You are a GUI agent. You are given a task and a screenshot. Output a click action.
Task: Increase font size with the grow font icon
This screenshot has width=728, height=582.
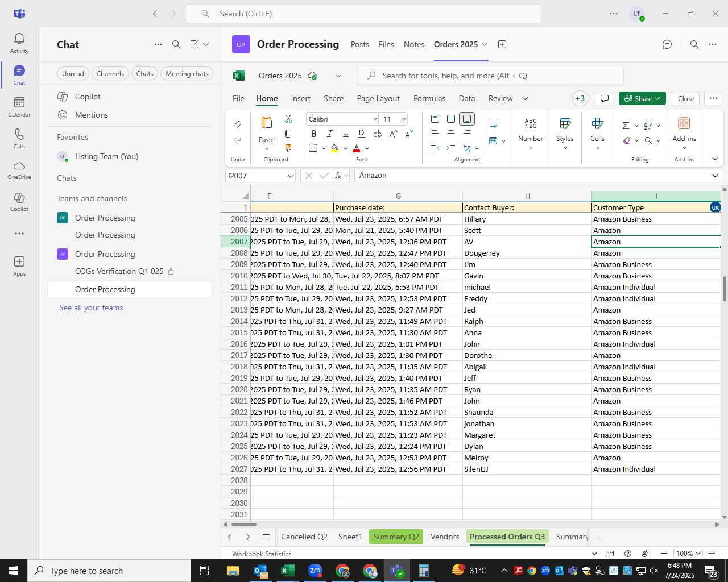(x=394, y=134)
